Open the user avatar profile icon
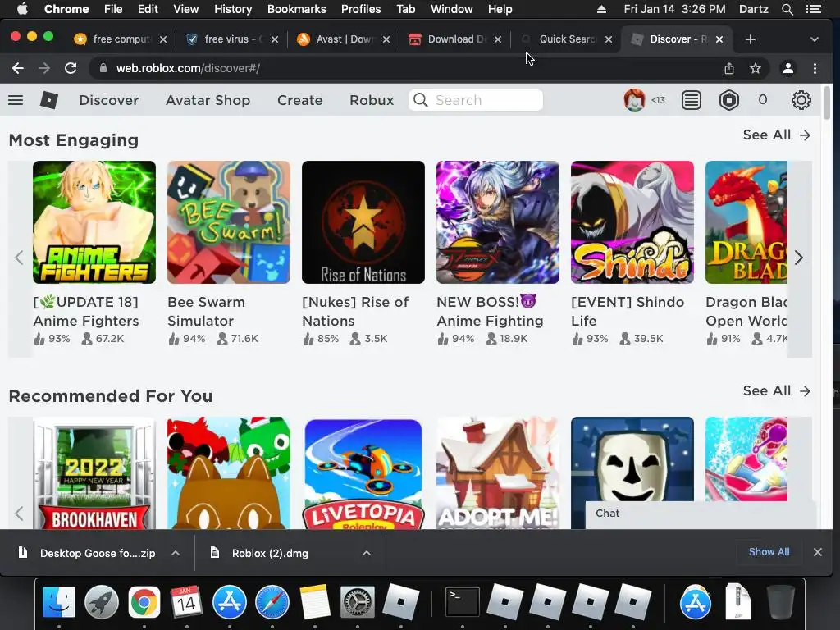 (634, 100)
